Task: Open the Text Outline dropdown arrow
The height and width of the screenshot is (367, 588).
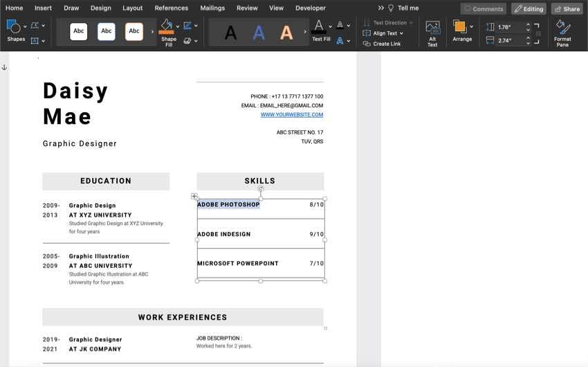Action: (349, 26)
